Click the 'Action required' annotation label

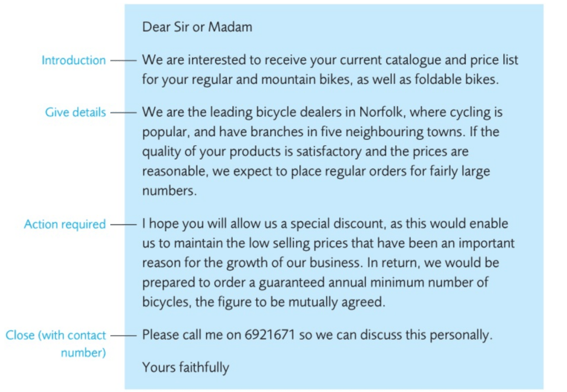pyautogui.click(x=64, y=224)
